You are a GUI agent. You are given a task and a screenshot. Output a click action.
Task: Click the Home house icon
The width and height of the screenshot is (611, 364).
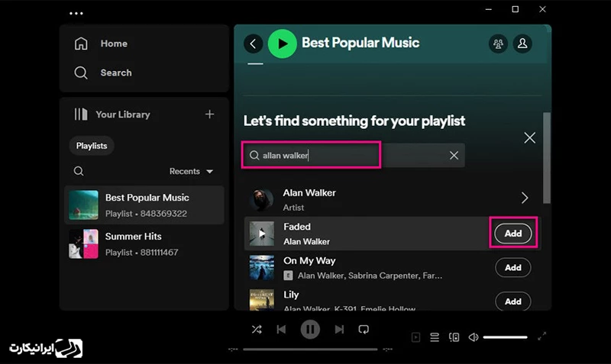coord(81,43)
